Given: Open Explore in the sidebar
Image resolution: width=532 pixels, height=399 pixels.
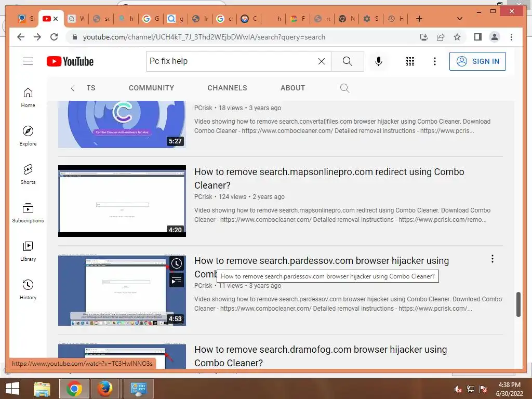Looking at the screenshot, I should 28,136.
